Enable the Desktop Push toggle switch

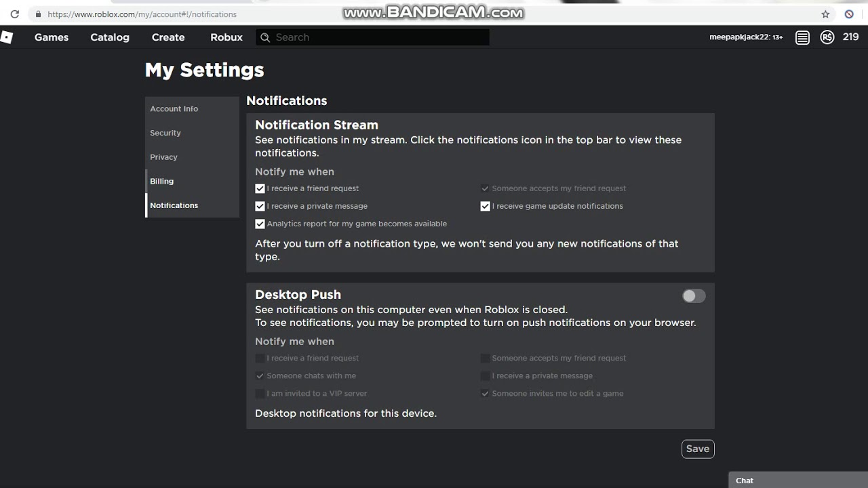[694, 296]
